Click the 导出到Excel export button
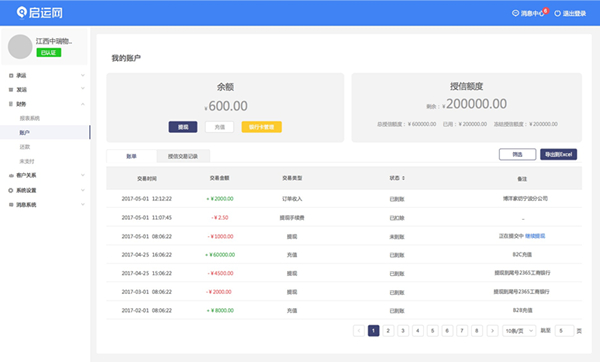Image resolution: width=600 pixels, height=362 pixels. [x=558, y=154]
